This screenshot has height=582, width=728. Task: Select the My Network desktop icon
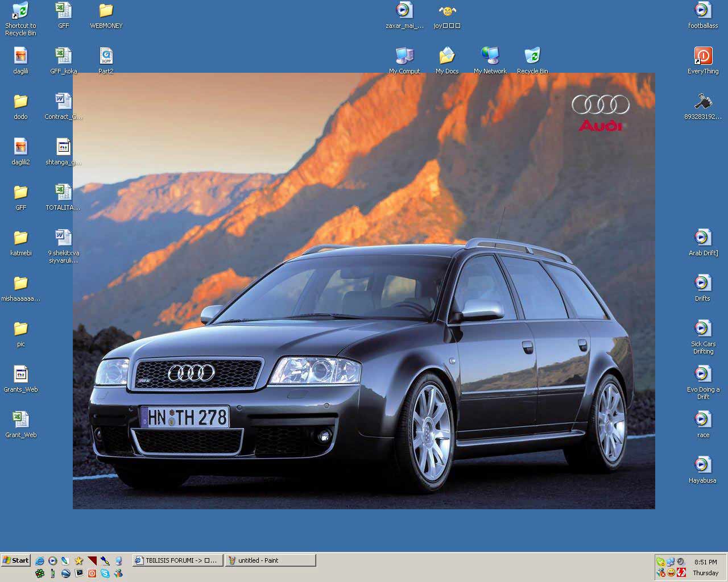(x=490, y=57)
